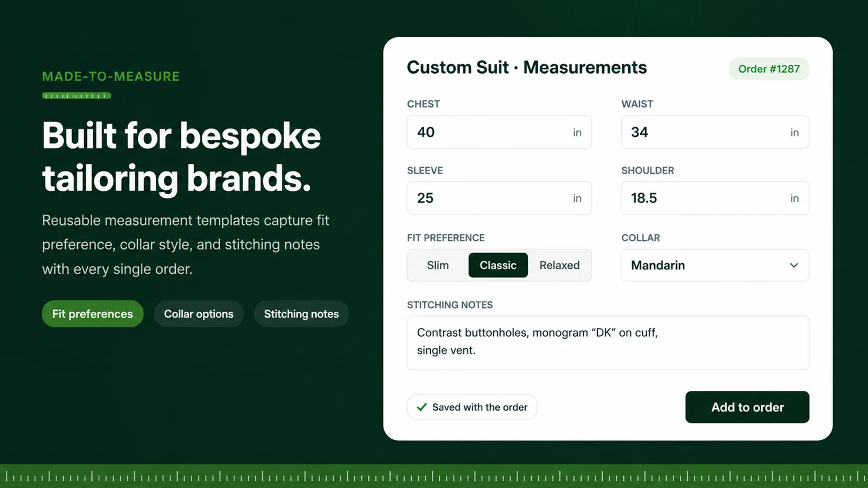Screen dimensions: 868x488
Task: Edit the Shoulder field showing 18.5
Action: (x=715, y=198)
